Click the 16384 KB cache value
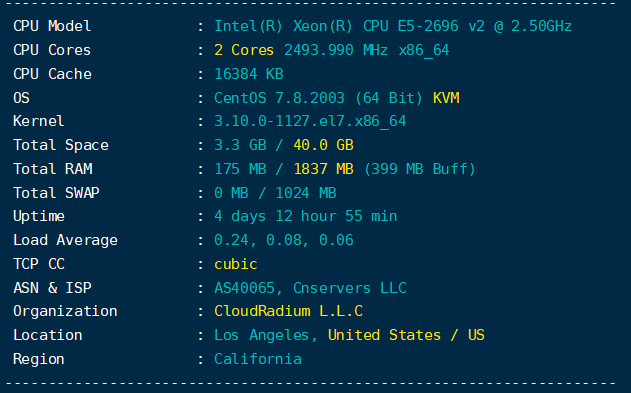 [x=249, y=74]
